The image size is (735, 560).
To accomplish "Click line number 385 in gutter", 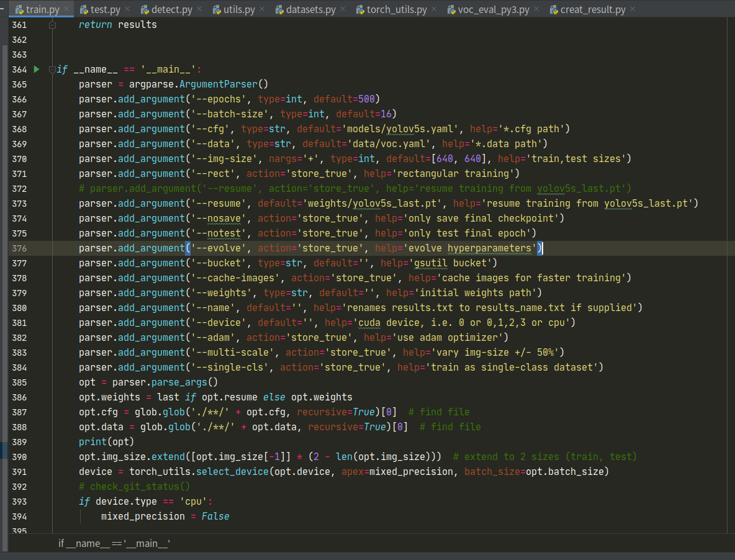I will click(x=19, y=382).
